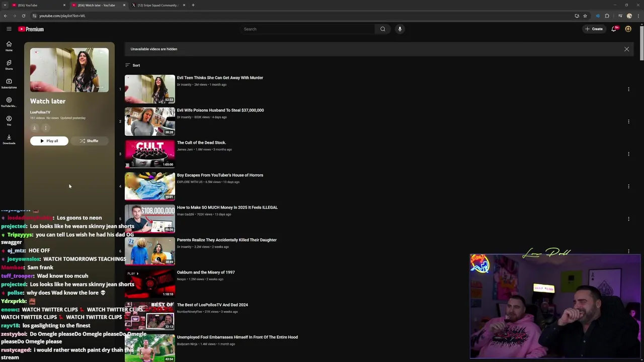This screenshot has width=644, height=362.
Task: Click the address bar URL
Action: coord(62,16)
